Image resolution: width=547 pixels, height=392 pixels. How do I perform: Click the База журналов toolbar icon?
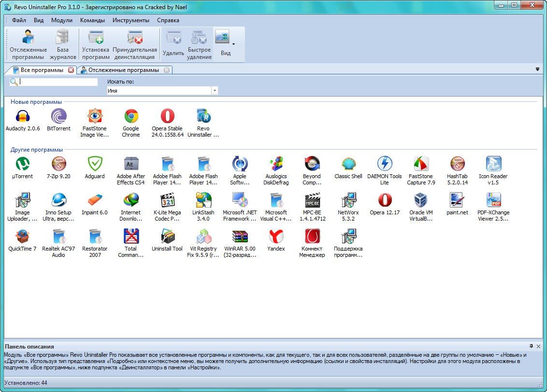(x=62, y=44)
